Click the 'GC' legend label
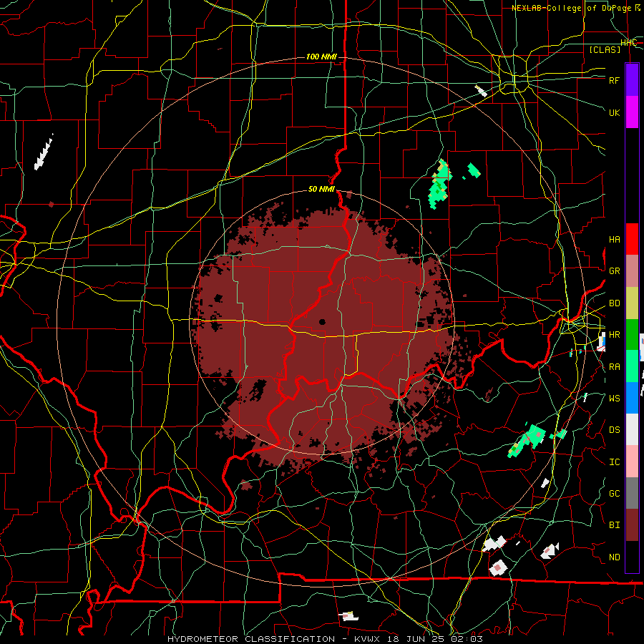 615,494
